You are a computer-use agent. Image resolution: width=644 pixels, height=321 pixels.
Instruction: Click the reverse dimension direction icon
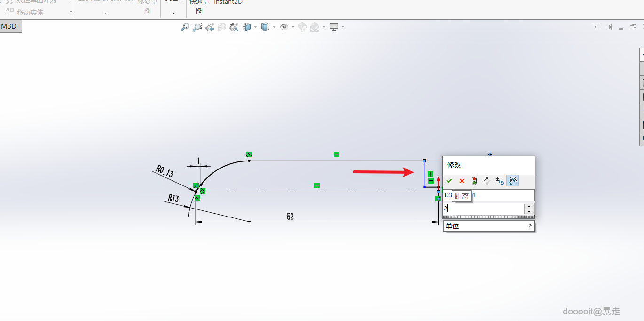487,181
